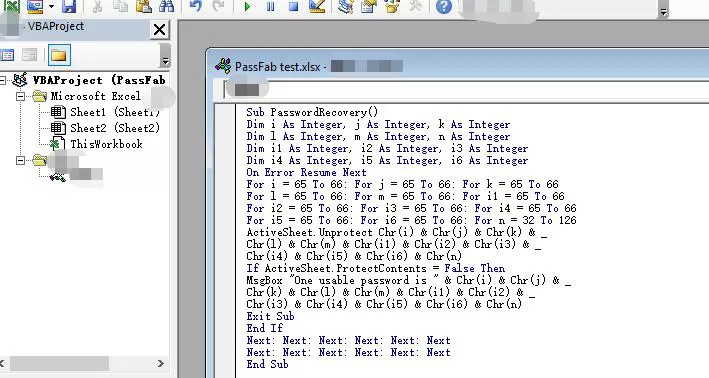Image resolution: width=709 pixels, height=378 pixels.
Task: Click the Redo arrow icon
Action: pos(218,6)
